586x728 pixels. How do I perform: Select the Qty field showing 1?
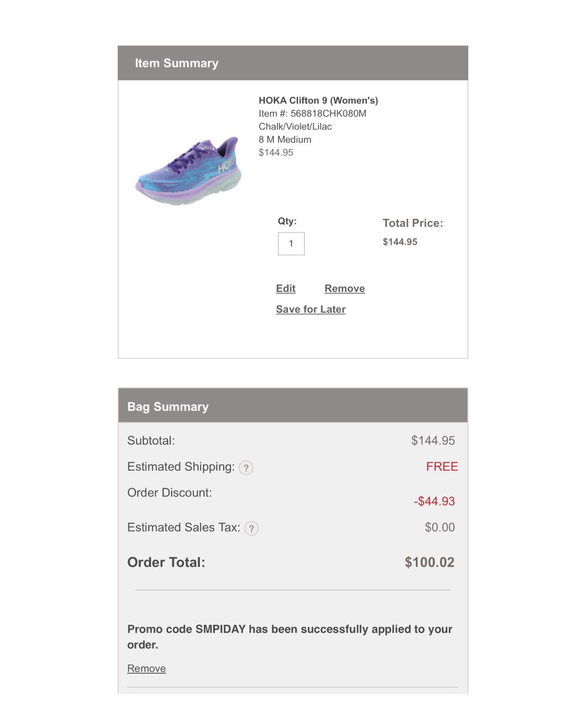tap(292, 243)
